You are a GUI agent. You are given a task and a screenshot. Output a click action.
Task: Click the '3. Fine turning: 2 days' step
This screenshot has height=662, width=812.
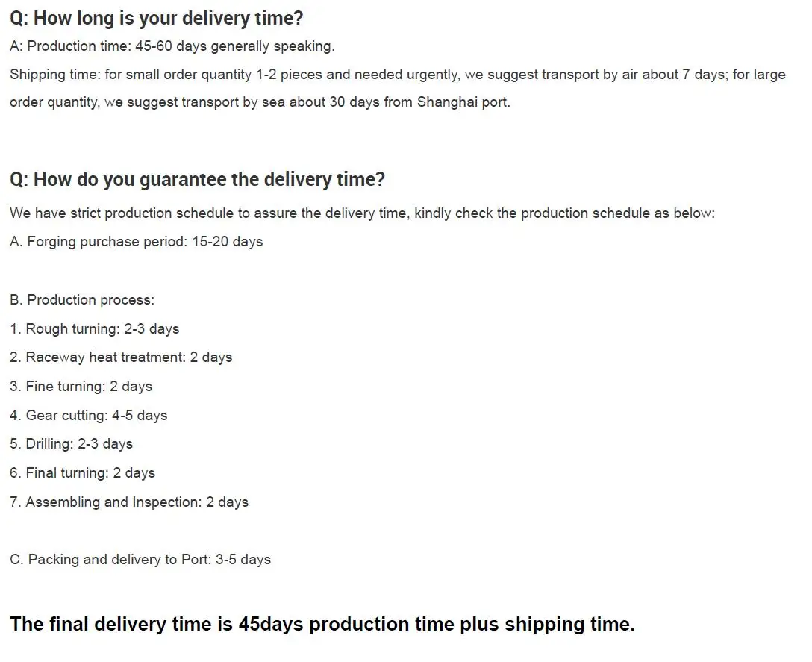tap(81, 387)
